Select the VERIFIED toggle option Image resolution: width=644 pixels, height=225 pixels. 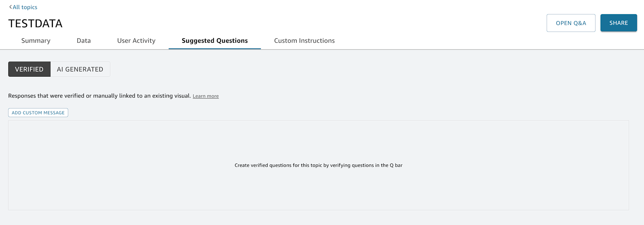pyautogui.click(x=29, y=69)
